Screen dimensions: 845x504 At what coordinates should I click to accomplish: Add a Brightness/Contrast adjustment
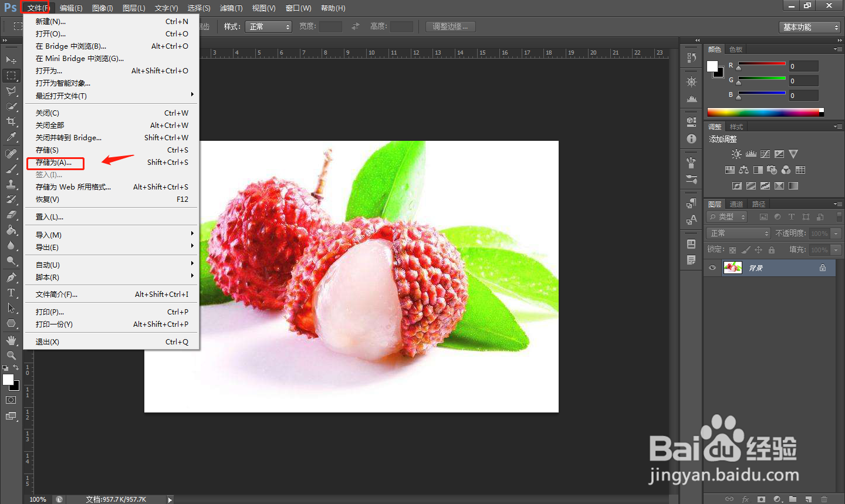coord(736,154)
